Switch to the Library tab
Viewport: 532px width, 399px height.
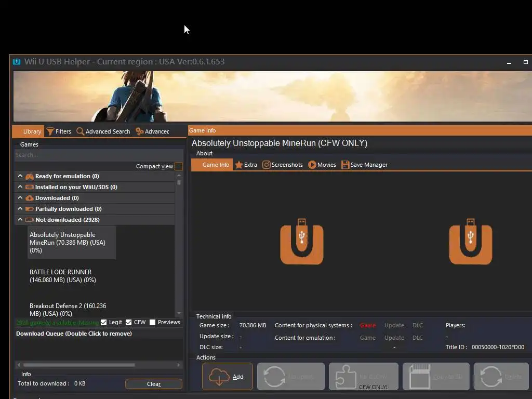(x=29, y=131)
